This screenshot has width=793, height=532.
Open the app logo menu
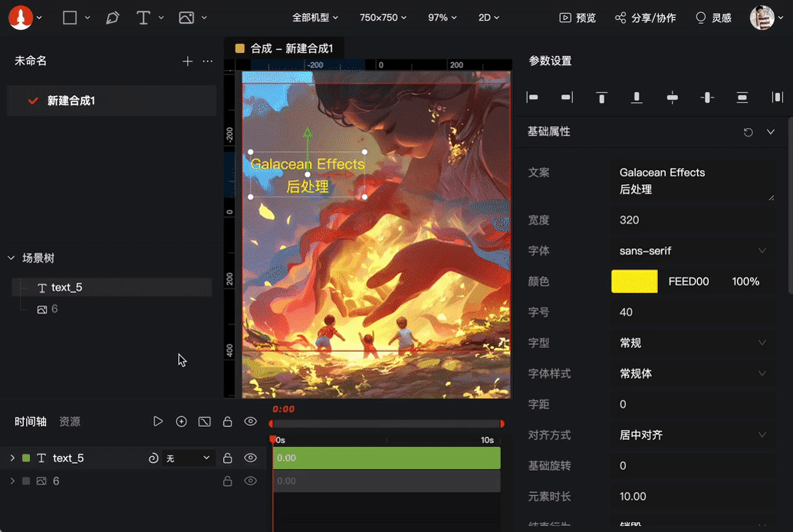pos(21,18)
